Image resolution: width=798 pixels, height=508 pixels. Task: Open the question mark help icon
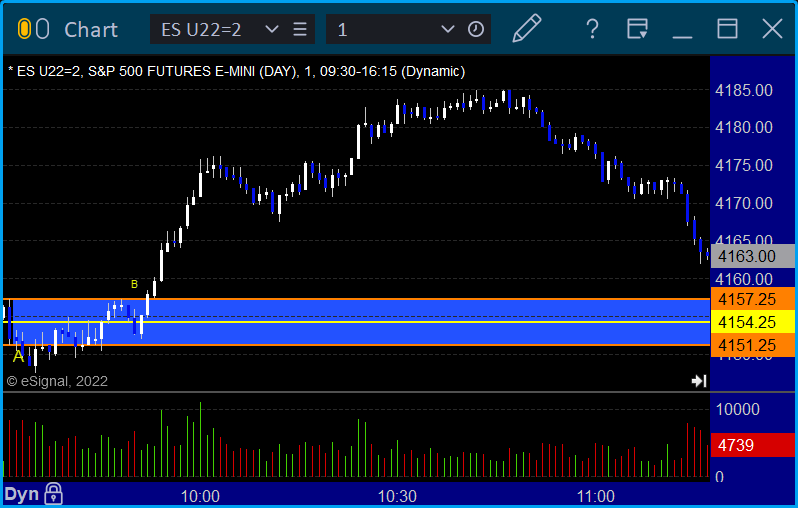tap(592, 29)
